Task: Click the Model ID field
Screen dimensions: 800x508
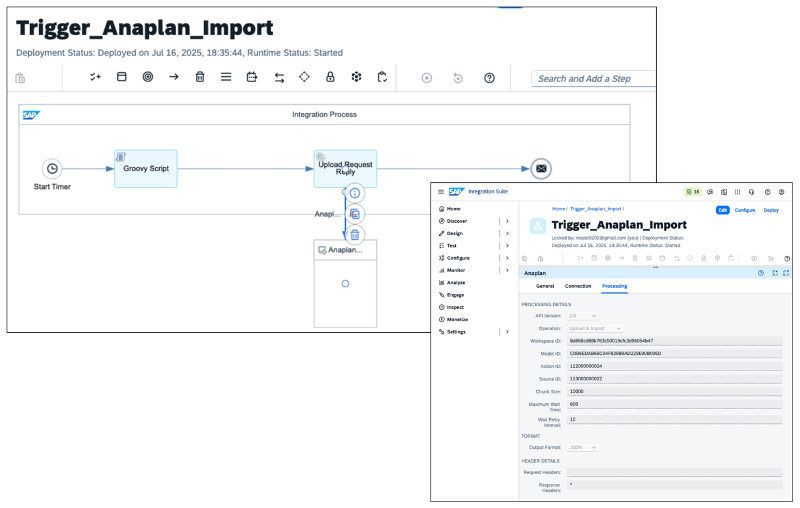Action: click(674, 353)
